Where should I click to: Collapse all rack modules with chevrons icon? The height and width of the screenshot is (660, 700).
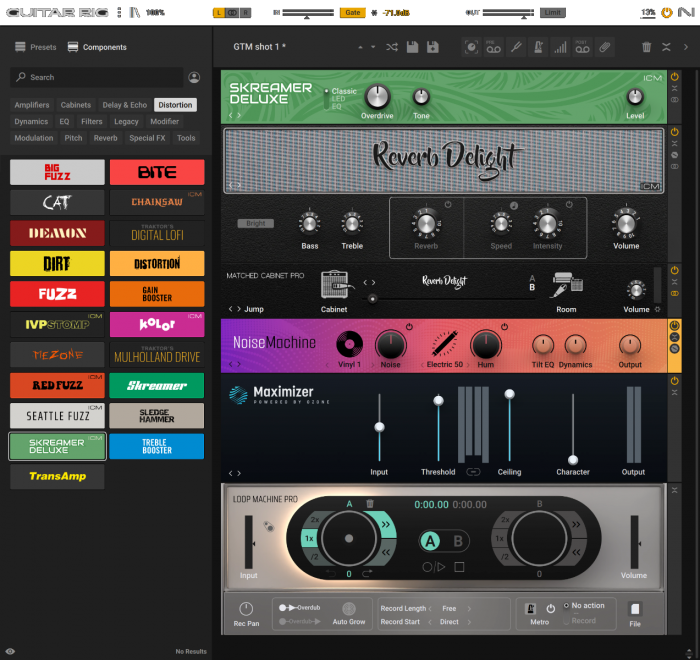pos(671,47)
